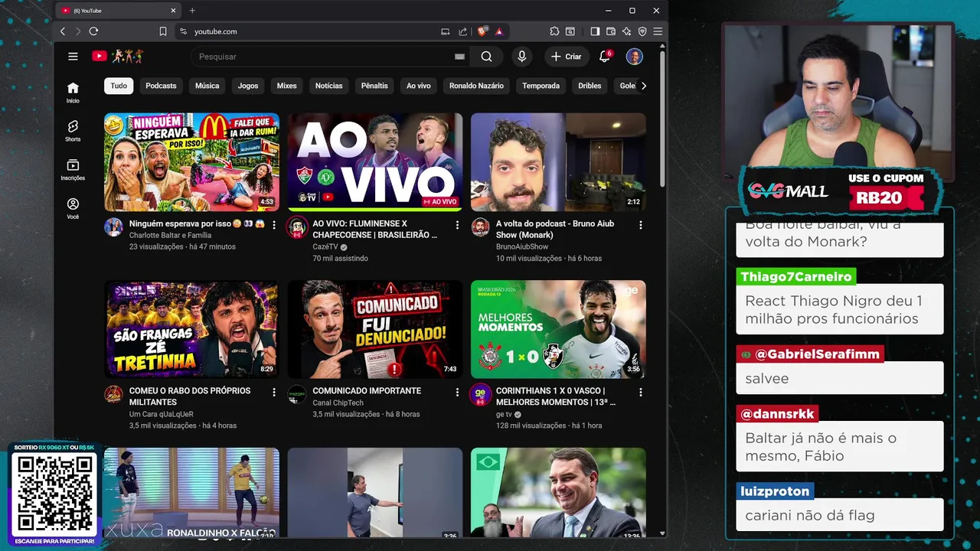980x551 pixels.
Task: Click the Brave Rewards triangle icon
Action: tap(499, 31)
